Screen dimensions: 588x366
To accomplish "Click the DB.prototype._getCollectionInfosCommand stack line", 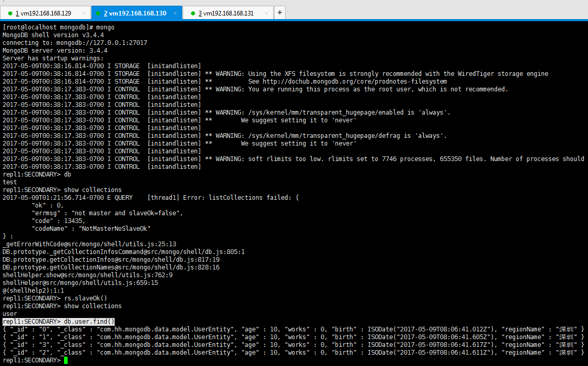I will tap(124, 251).
